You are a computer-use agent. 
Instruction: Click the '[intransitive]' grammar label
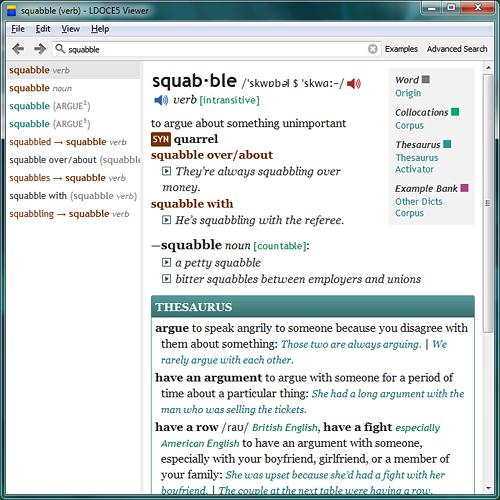tap(229, 100)
